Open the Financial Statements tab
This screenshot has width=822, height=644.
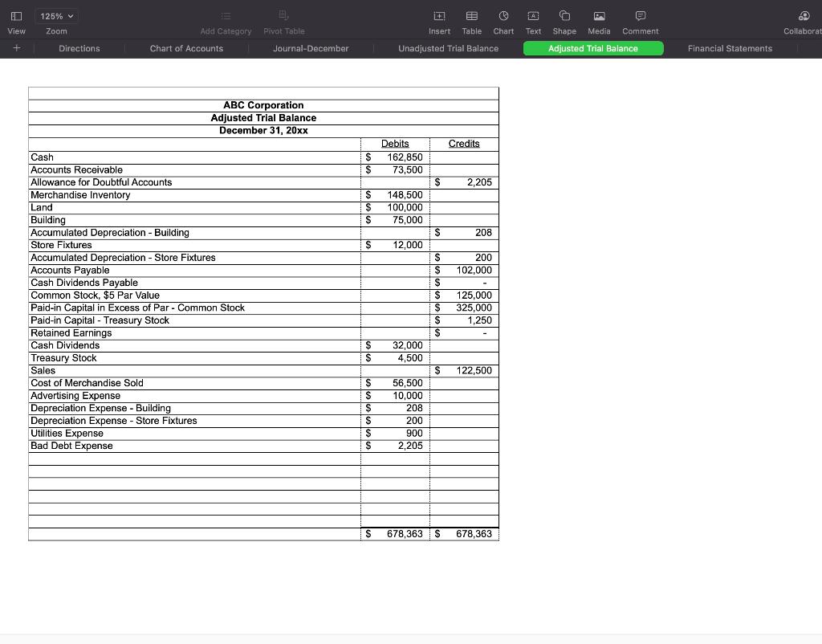729,48
